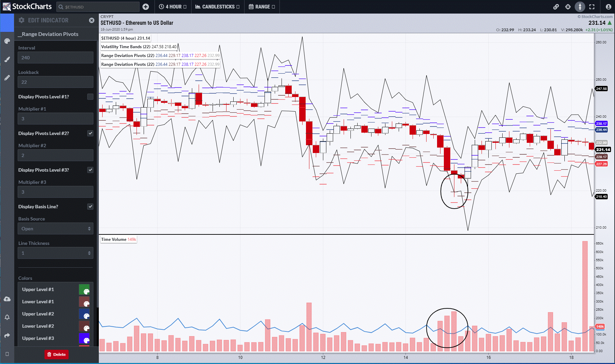Click the 218.40 price tag on axis
The image size is (615, 364).
pos(601,197)
